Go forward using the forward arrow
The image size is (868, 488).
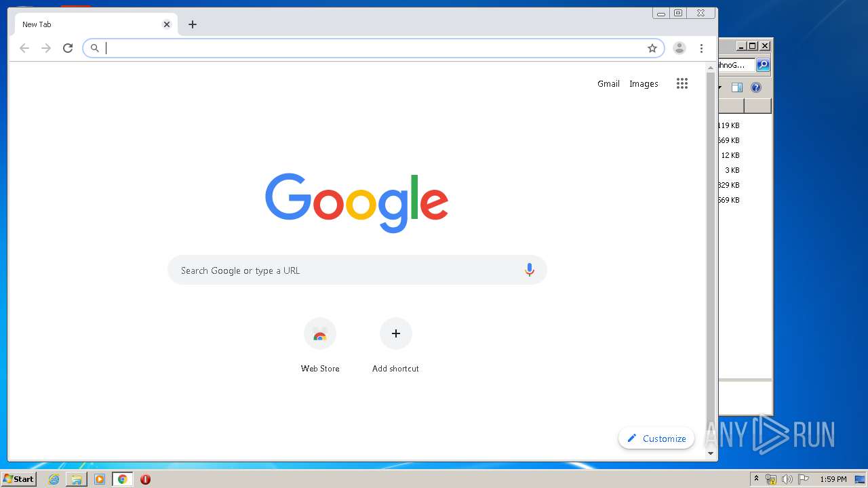(x=46, y=48)
